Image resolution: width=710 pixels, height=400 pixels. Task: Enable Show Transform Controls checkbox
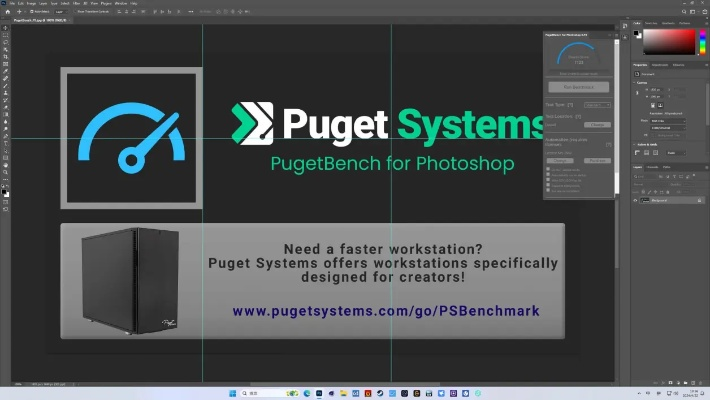(76, 11)
